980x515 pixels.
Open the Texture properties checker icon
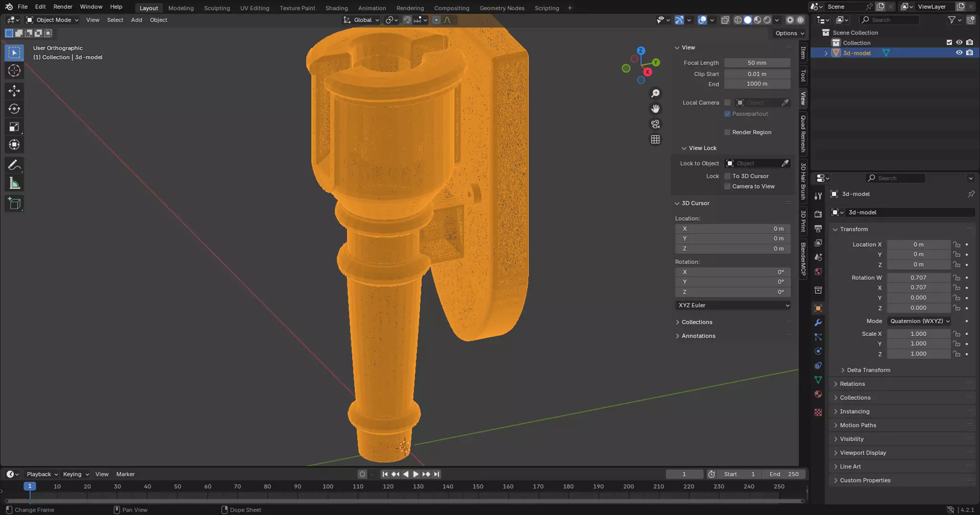818,412
